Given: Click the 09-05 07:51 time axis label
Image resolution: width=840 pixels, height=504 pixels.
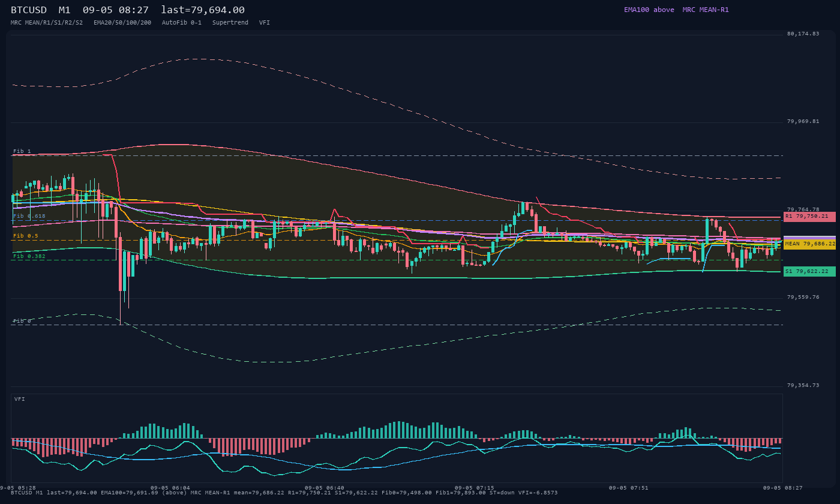Looking at the screenshot, I should (629, 488).
